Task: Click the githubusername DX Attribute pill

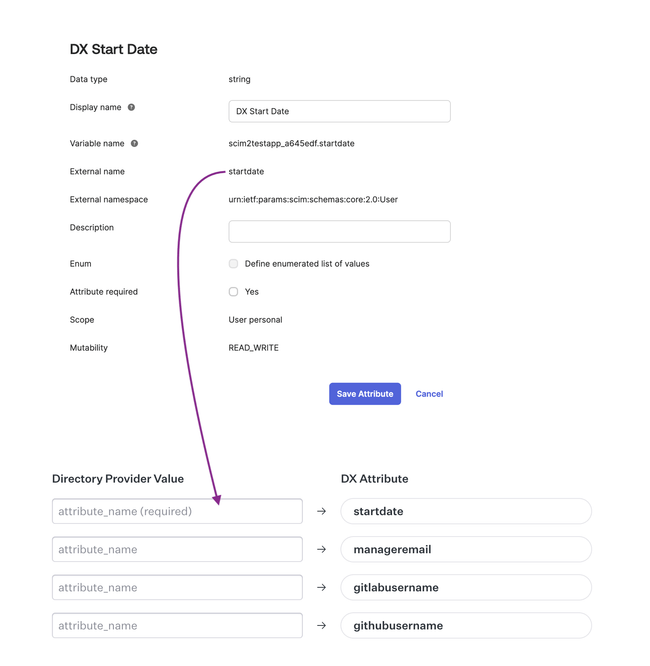Action: point(466,625)
